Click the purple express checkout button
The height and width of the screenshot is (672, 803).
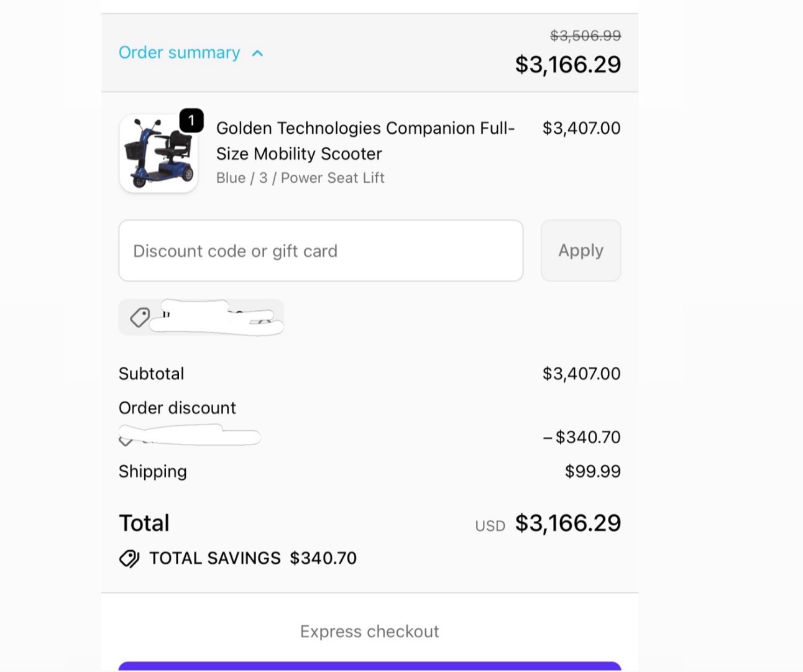click(370, 666)
